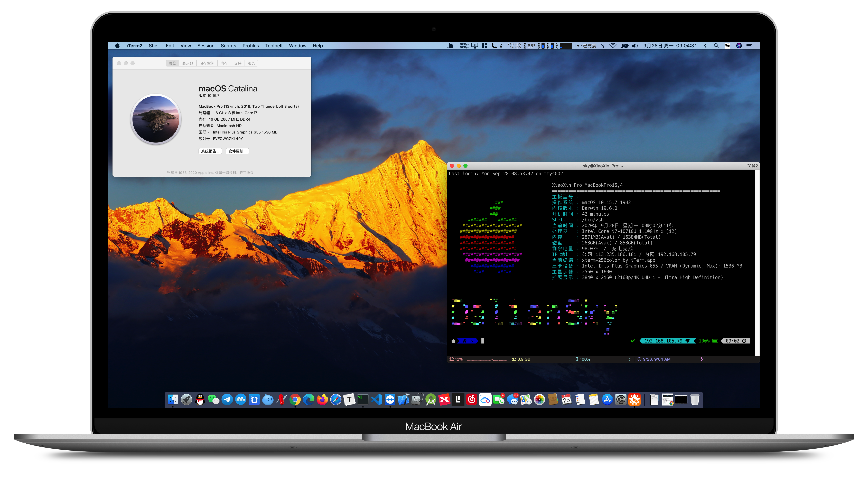Toggle Bluetooth from the menu bar
The width and height of the screenshot is (868, 477).
tap(603, 46)
